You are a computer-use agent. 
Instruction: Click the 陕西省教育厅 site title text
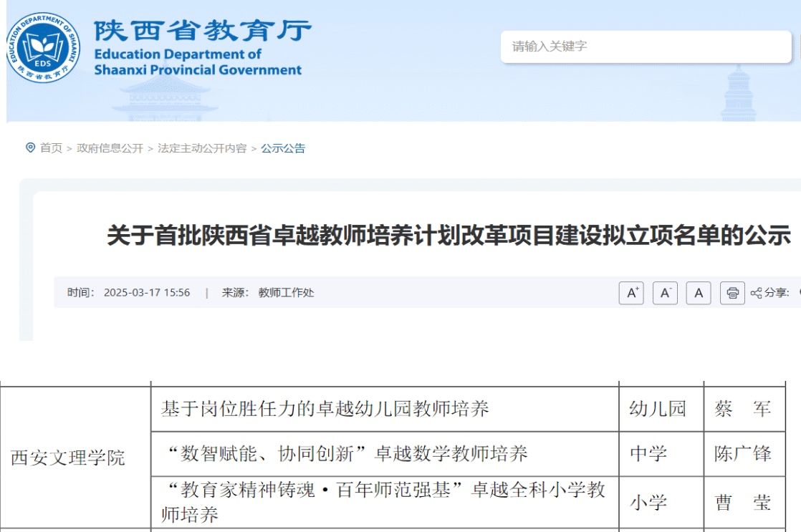click(203, 31)
